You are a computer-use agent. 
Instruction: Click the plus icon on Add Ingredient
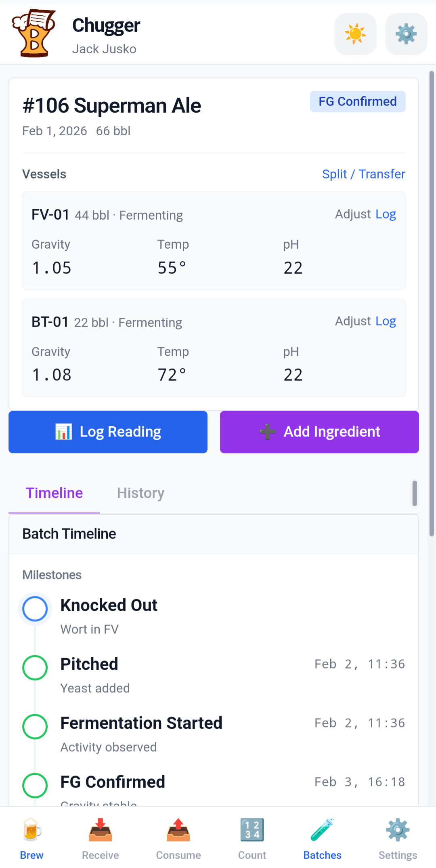268,432
